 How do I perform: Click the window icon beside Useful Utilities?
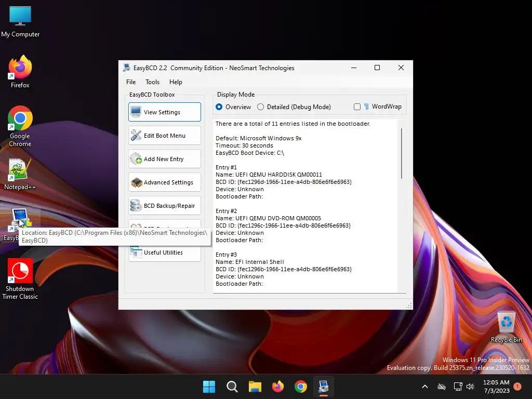(x=136, y=252)
